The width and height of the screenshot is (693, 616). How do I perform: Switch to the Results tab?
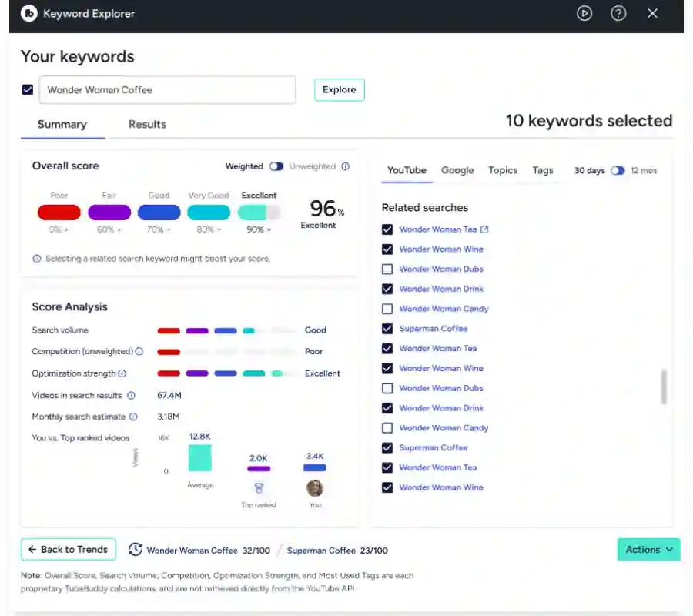(147, 125)
